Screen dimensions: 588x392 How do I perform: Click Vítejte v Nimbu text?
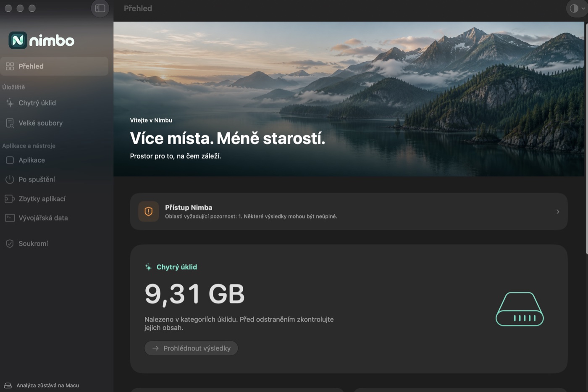pyautogui.click(x=151, y=120)
